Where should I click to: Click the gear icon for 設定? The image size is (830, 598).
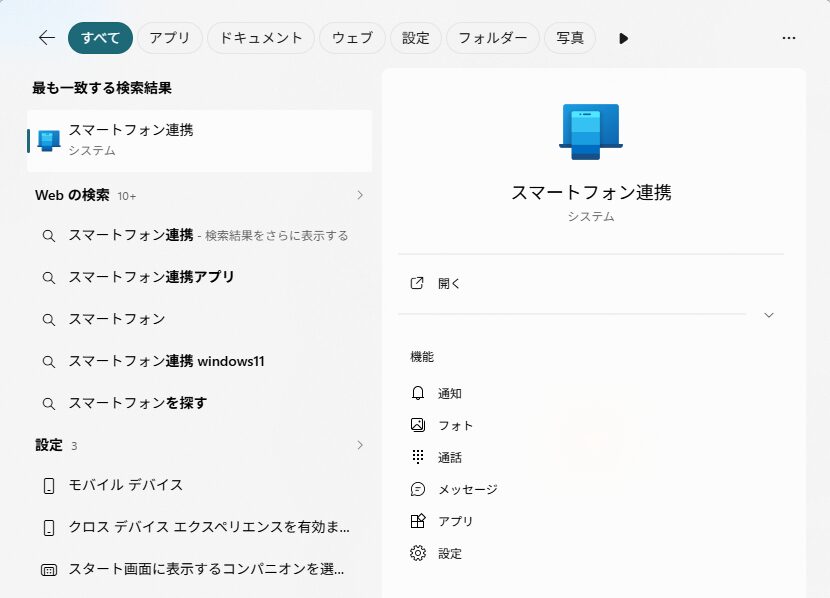(418, 554)
